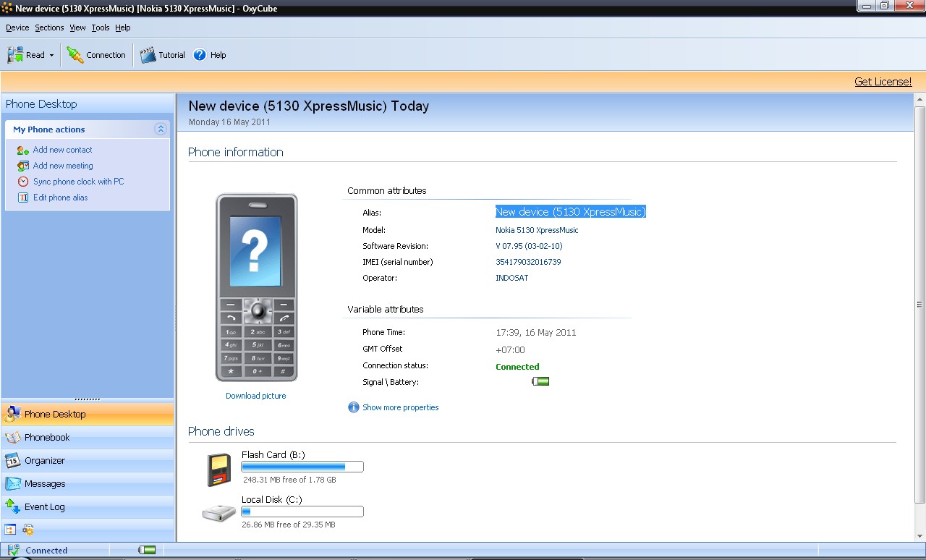Image resolution: width=926 pixels, height=560 pixels.
Task: Click Add new meeting action
Action: (63, 166)
